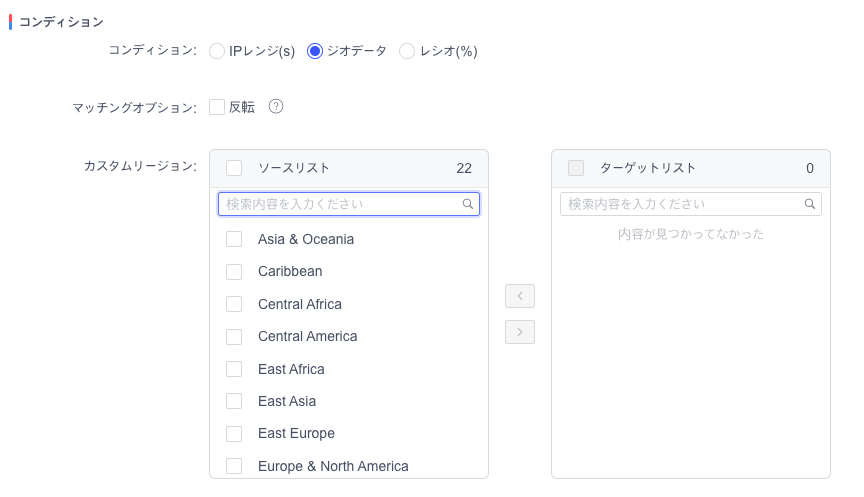
Task: Click the カスタムリージョン field label
Action: (x=141, y=166)
